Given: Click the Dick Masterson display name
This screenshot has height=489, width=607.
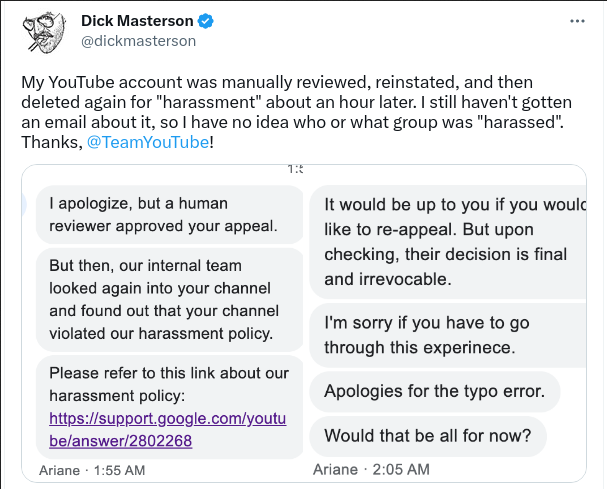Looking at the screenshot, I should 137,21.
